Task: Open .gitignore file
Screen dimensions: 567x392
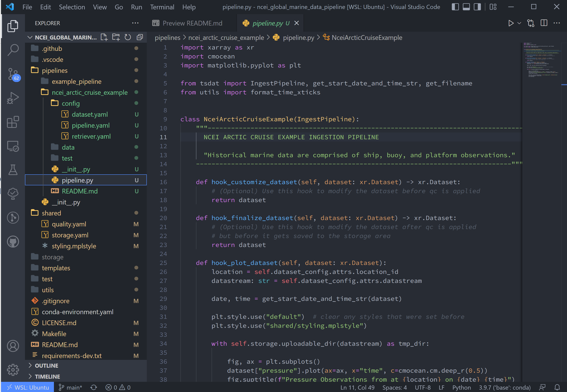Action: pyautogui.click(x=86, y=301)
